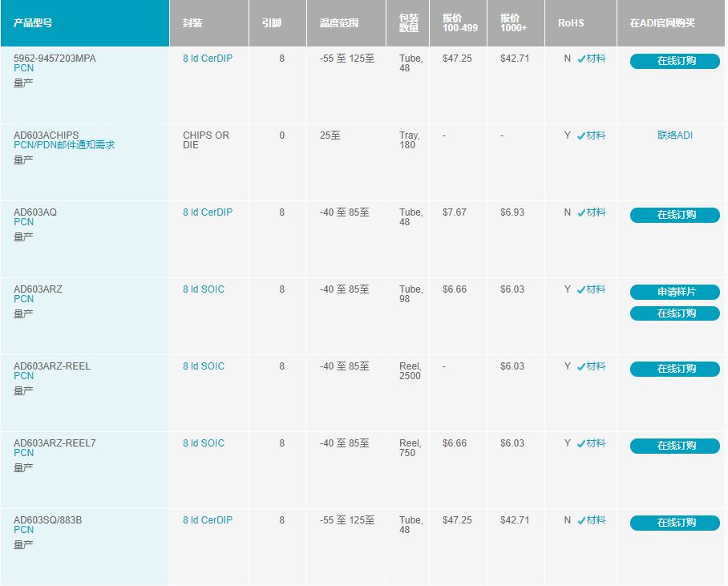Screen dimensions: 728x586
Task: Open 8 ld SOIC package link for AD603ARZ-REEL
Action: tap(204, 366)
